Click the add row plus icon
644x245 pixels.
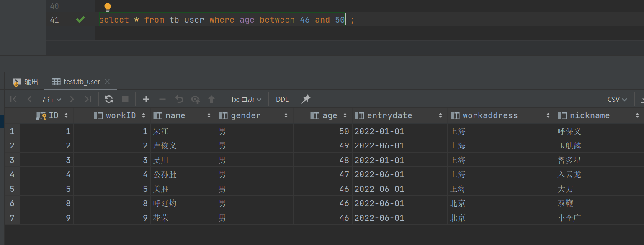(x=146, y=99)
